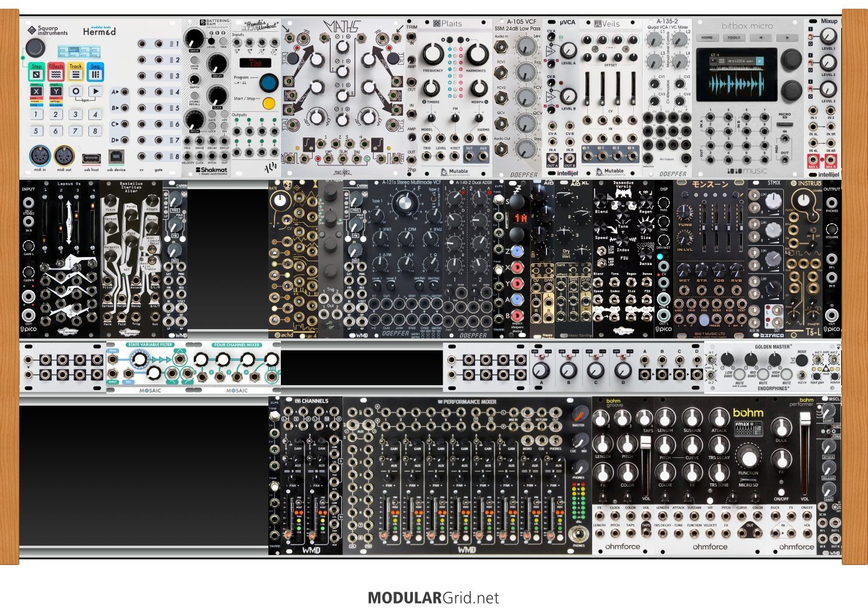
Task: Tap the X button on Hermod
Action: tap(36, 91)
